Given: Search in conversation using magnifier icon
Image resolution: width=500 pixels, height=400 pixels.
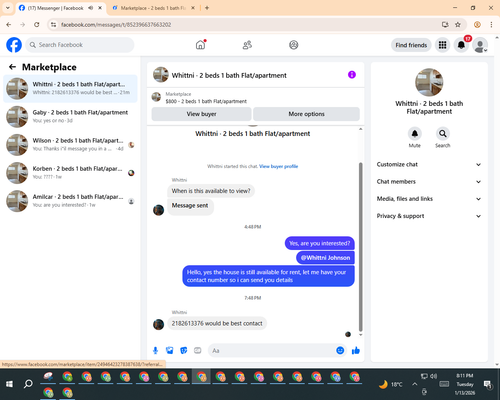Looking at the screenshot, I should click(442, 134).
